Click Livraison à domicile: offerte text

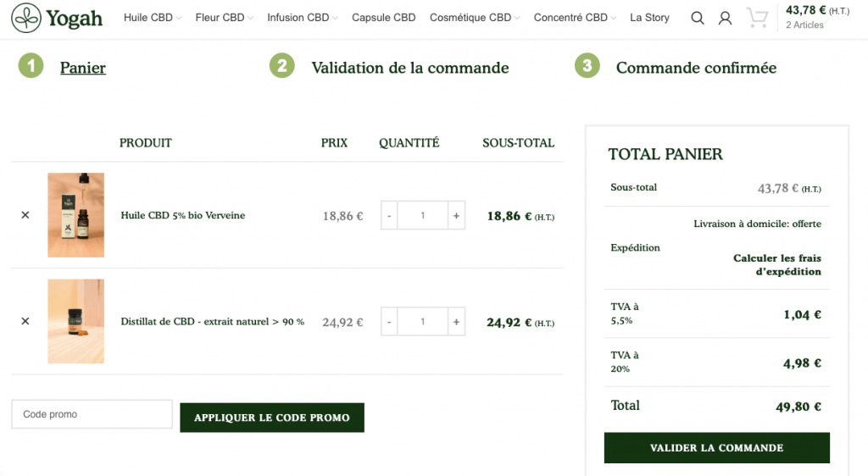pos(757,224)
